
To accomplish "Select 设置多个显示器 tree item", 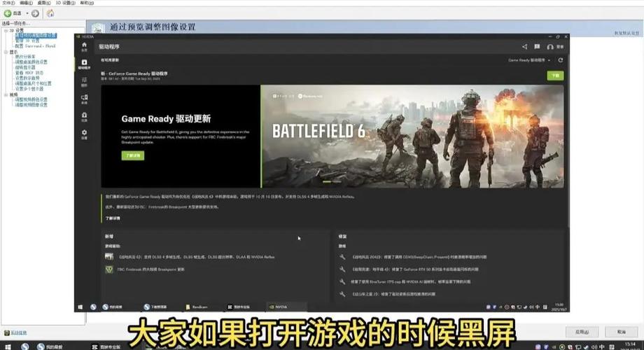I will [x=29, y=89].
